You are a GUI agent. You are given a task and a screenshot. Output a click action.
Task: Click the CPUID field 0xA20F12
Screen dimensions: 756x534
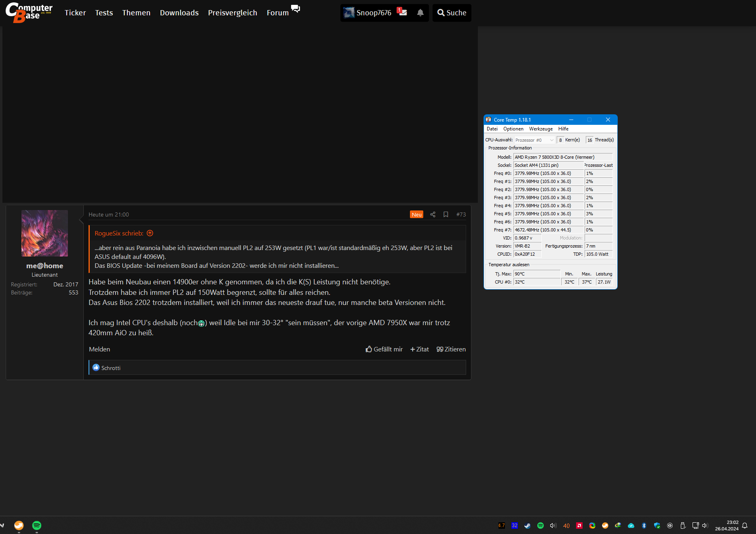tap(527, 254)
